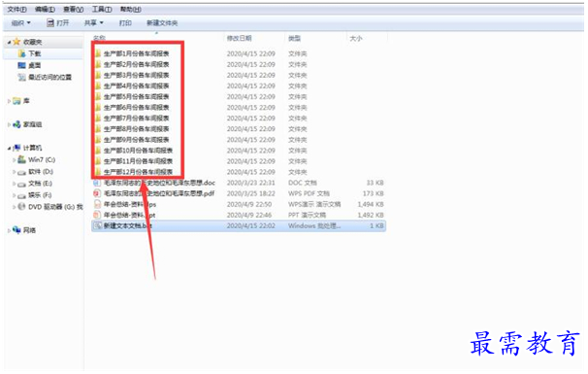Collapse the 收藏夹 favorites tree node
588x374 pixels.
click(9, 42)
